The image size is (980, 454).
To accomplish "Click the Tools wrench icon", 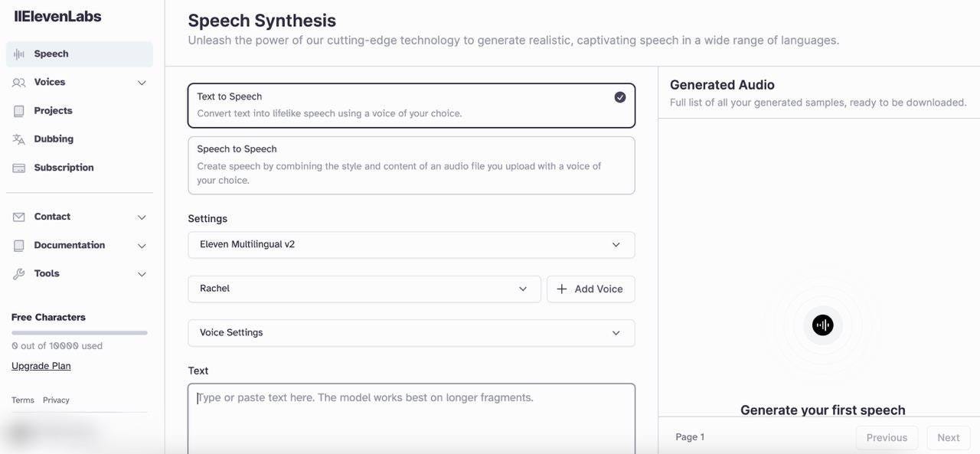I will [x=19, y=274].
